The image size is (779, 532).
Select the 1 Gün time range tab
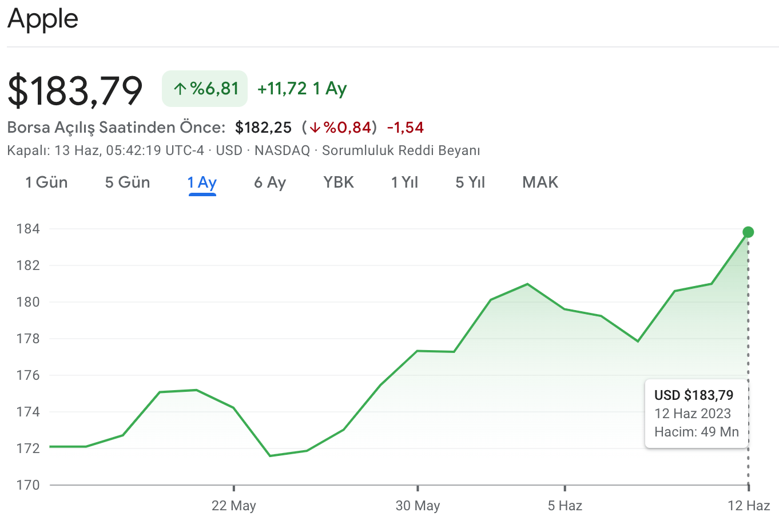pyautogui.click(x=46, y=182)
